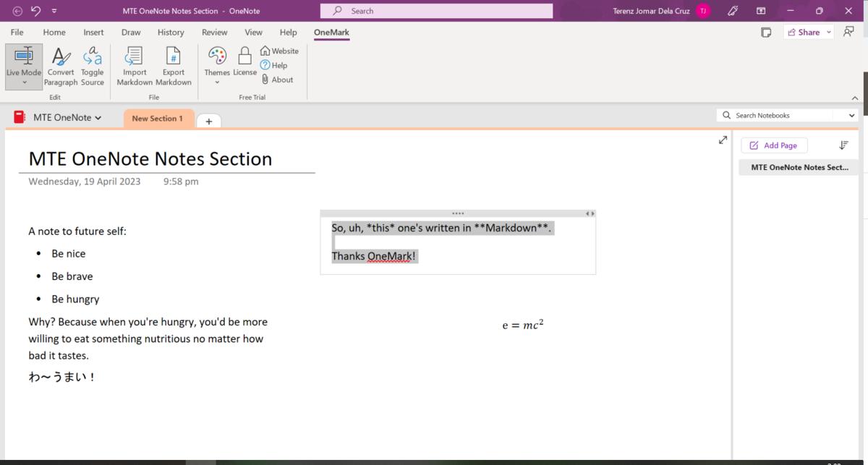Click the Add Page button
This screenshot has width=868, height=465.
[774, 145]
